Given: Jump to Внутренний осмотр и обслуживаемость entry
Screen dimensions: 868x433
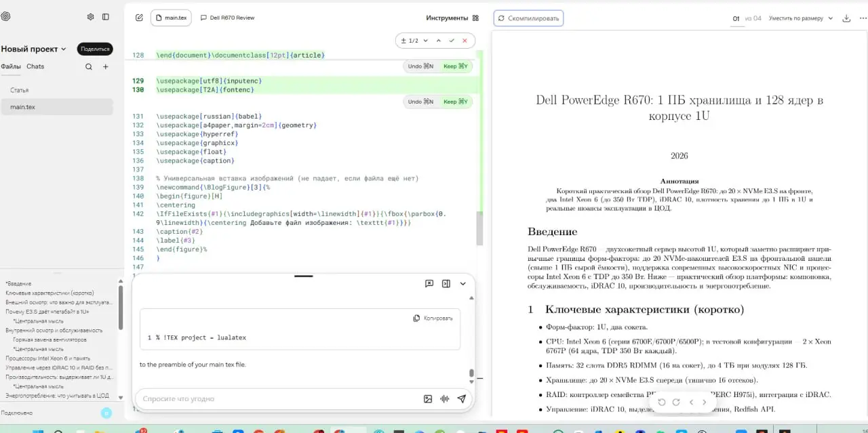Looking at the screenshot, I should pyautogui.click(x=54, y=330).
